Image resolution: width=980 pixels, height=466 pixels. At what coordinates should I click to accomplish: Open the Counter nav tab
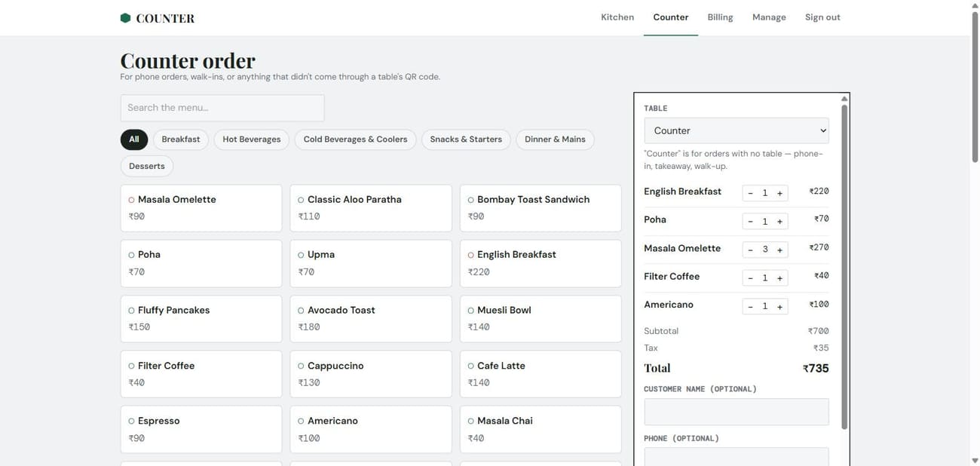point(670,17)
